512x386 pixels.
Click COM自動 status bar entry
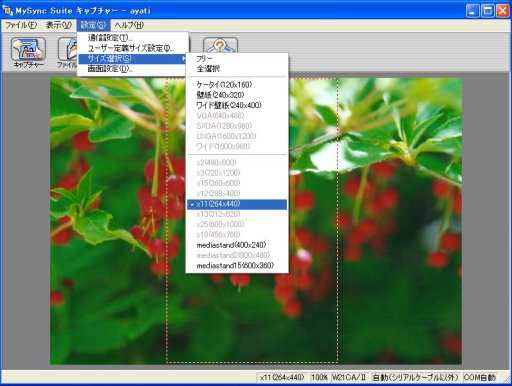pos(479,377)
